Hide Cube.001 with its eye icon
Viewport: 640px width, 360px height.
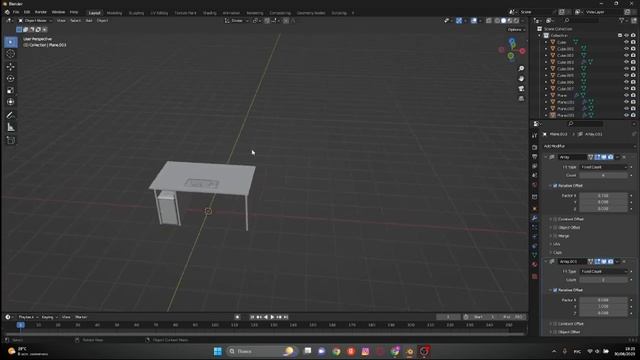coord(627,49)
